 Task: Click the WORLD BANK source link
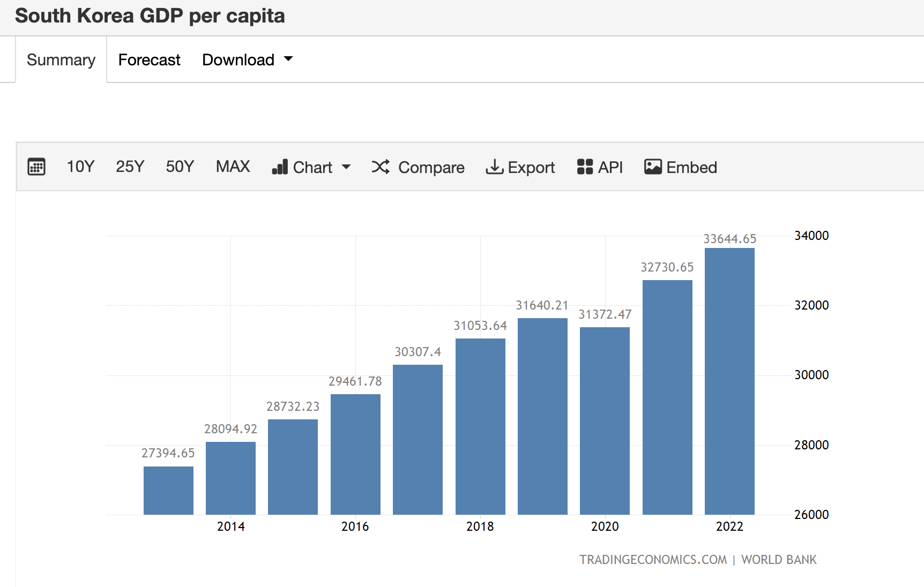779,560
